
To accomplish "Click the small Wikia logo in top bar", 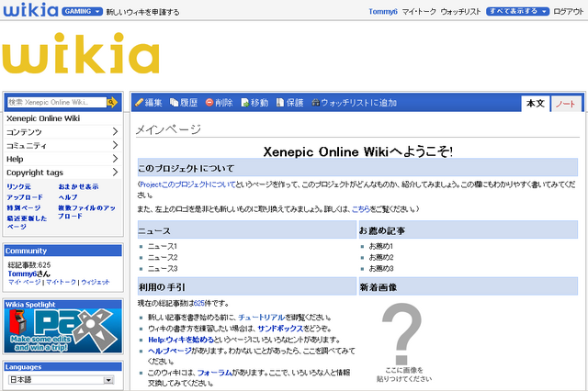I will [x=30, y=10].
